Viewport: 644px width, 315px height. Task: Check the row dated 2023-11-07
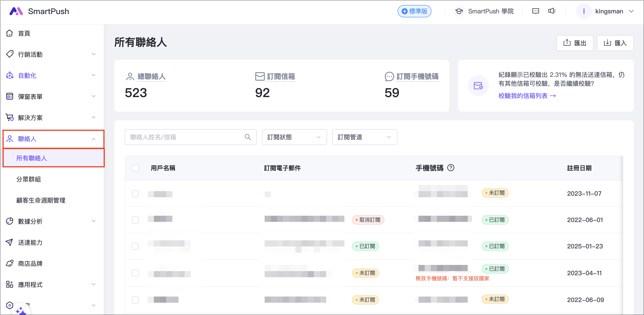[x=135, y=193]
